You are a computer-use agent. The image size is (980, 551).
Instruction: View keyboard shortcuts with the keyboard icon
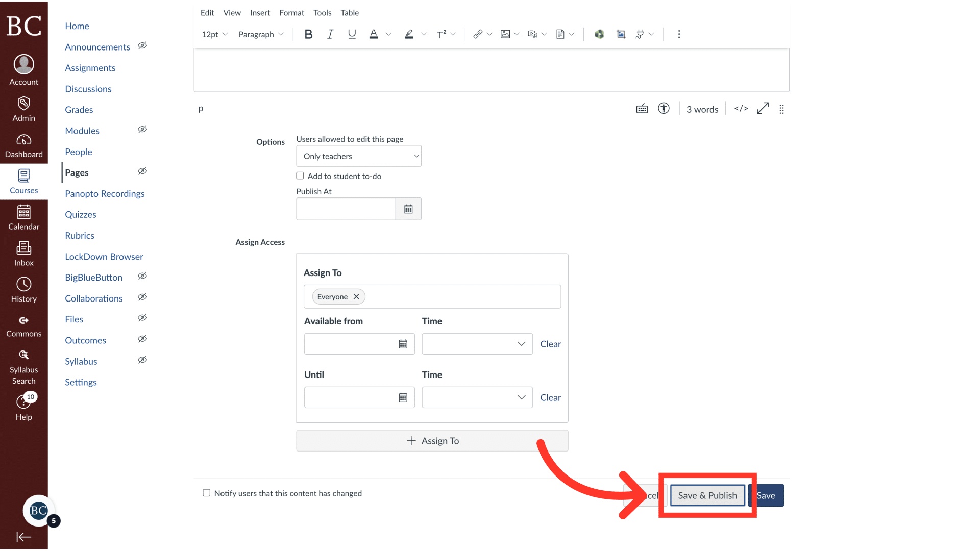(642, 108)
